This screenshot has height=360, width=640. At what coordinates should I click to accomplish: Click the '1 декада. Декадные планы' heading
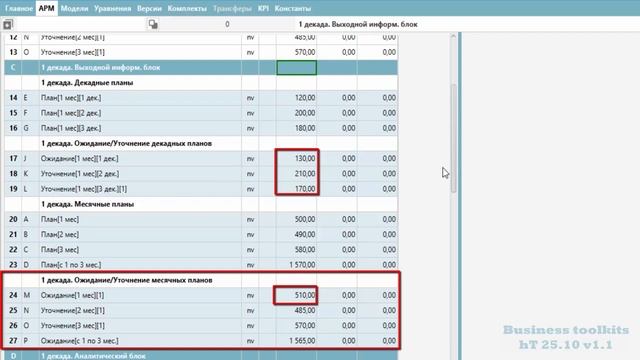tap(87, 83)
